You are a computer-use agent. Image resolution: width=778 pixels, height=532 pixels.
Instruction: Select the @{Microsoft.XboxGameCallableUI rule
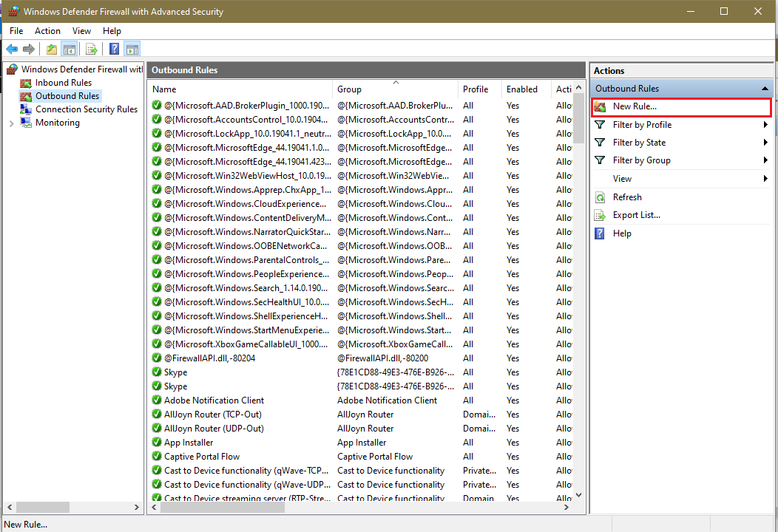(x=246, y=344)
